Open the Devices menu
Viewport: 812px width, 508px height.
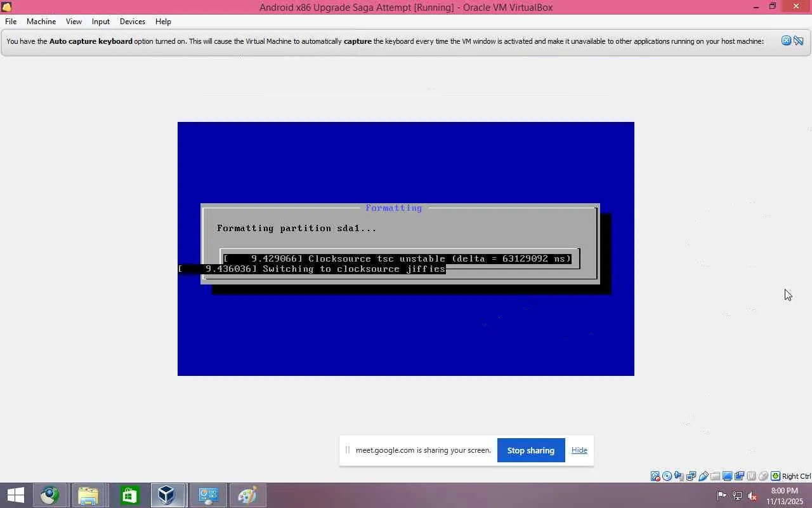pyautogui.click(x=133, y=22)
